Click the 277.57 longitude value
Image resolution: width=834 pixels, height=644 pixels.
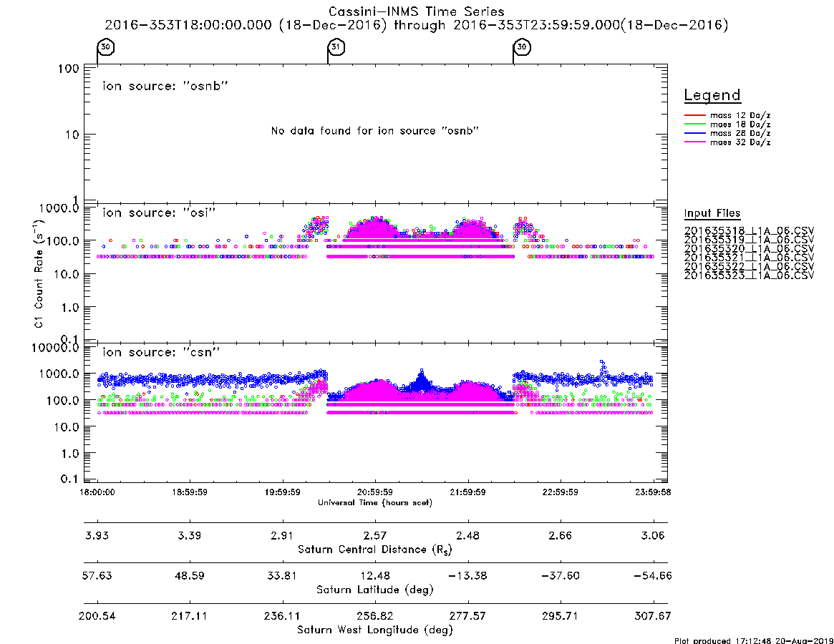pyautogui.click(x=467, y=616)
